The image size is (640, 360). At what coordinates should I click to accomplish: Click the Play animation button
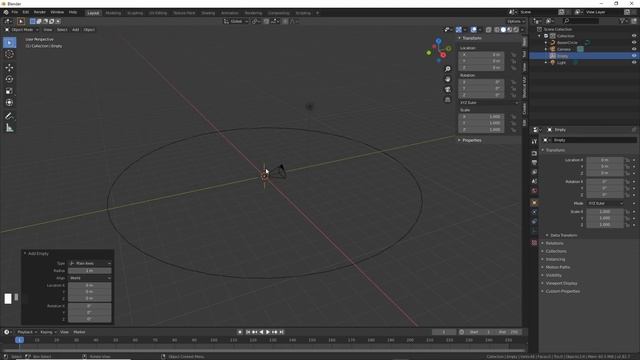268,332
